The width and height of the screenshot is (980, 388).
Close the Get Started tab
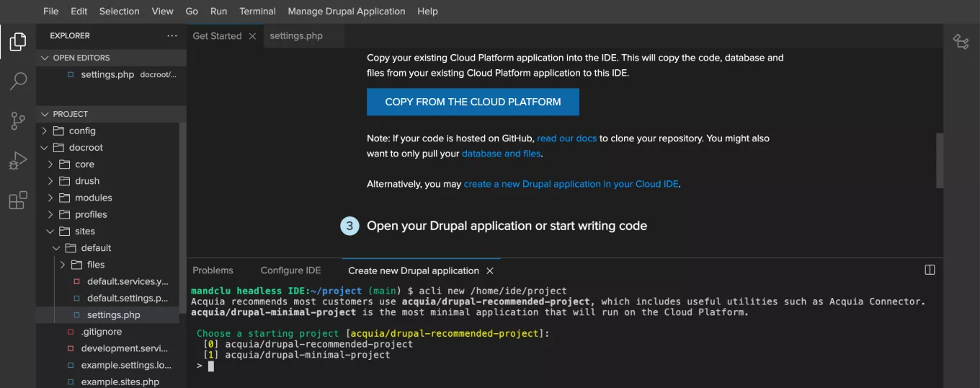252,36
